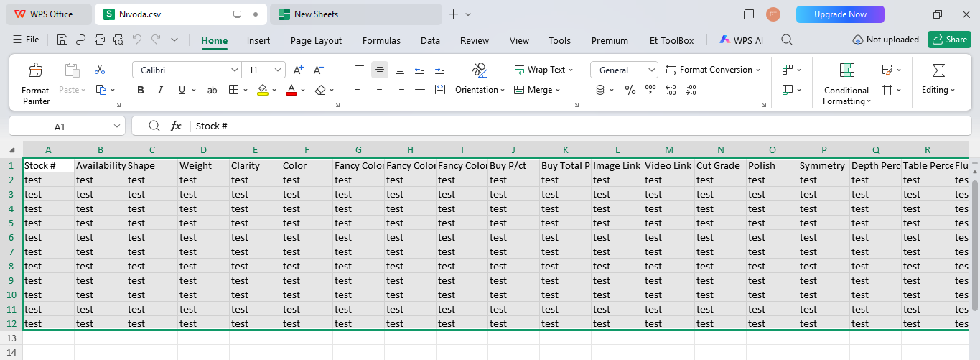Toggle Italic formatting

click(x=161, y=90)
